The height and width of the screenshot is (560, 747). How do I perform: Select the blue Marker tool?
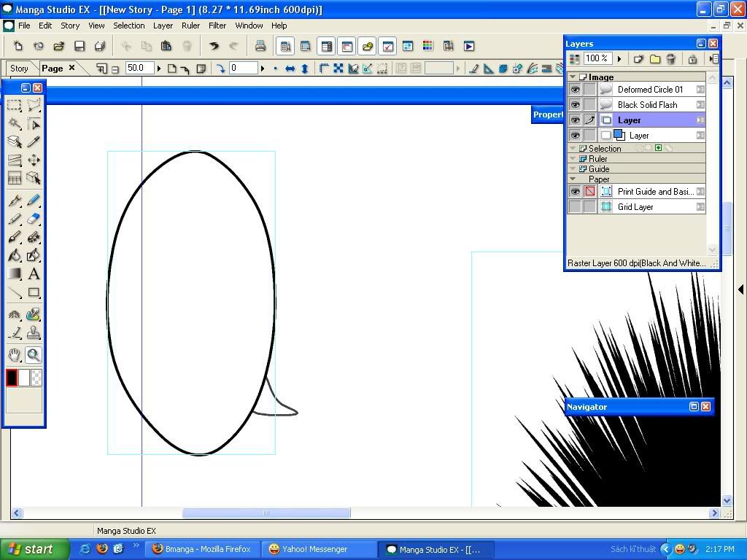click(34, 201)
